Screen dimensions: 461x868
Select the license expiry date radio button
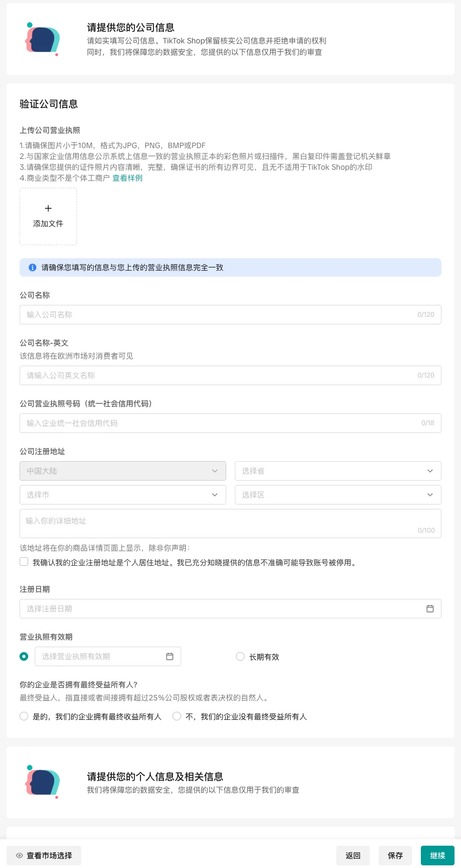coord(24,656)
